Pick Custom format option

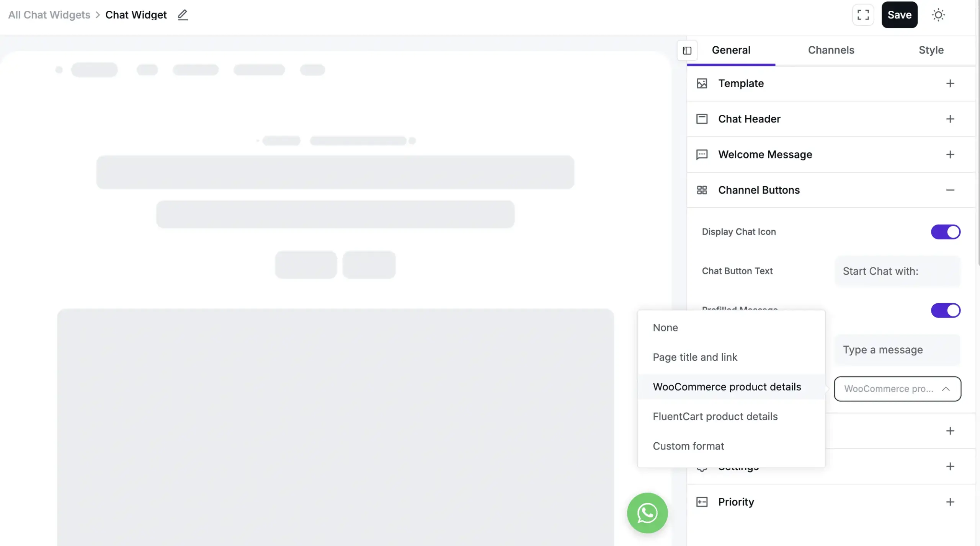point(731,446)
